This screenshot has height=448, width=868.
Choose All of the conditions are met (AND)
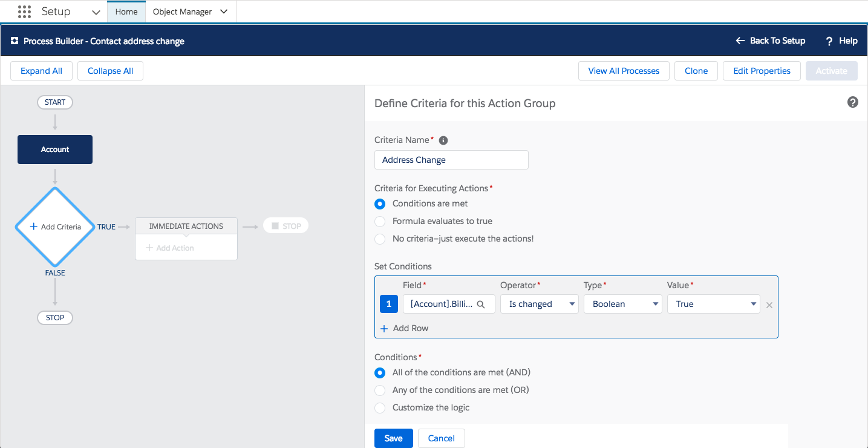pyautogui.click(x=380, y=373)
